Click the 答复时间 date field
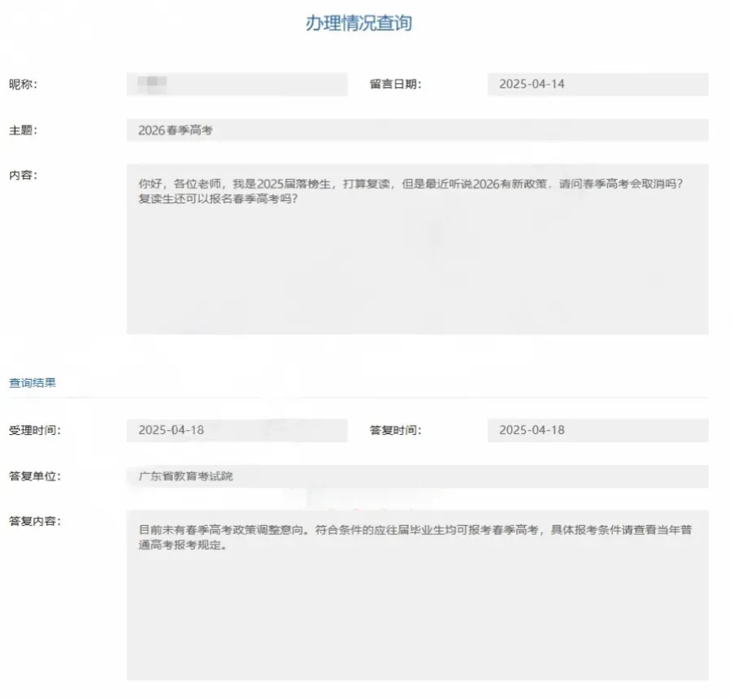This screenshot has width=733, height=700. click(598, 430)
